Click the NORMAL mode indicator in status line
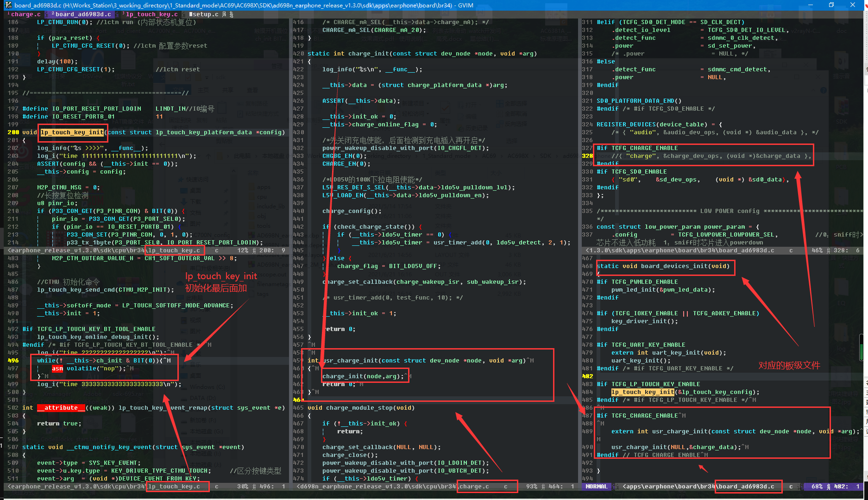 (596, 487)
